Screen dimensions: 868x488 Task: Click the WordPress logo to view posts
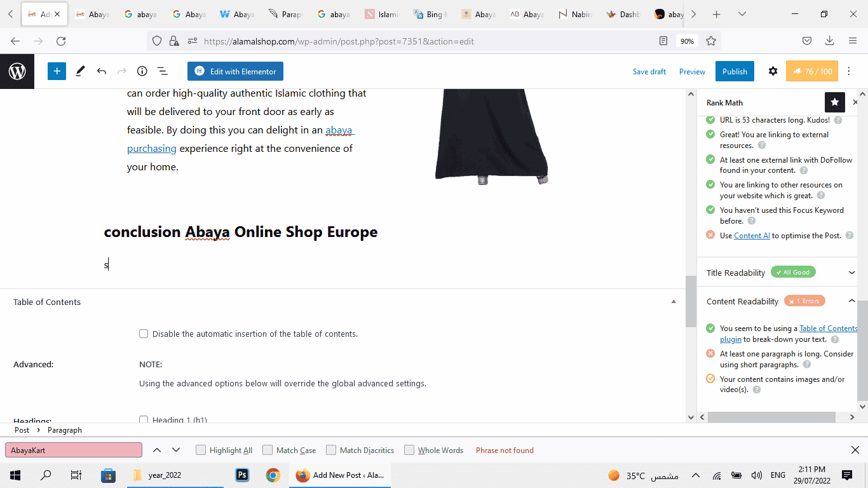(17, 71)
